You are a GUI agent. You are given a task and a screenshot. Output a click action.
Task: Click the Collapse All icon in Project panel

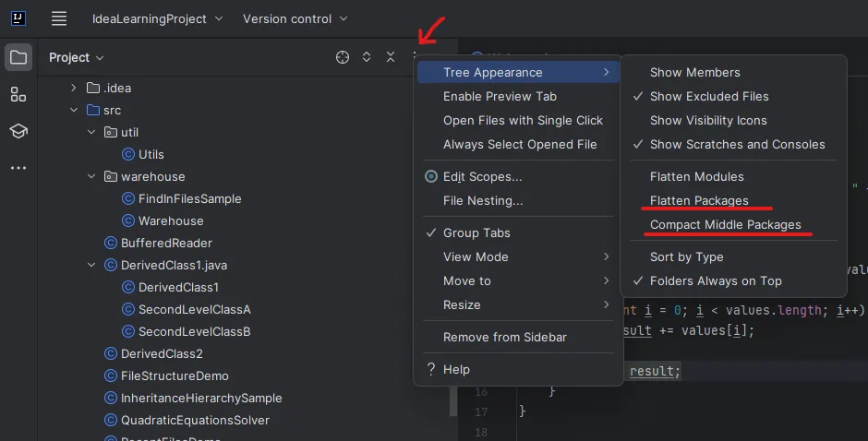point(391,57)
